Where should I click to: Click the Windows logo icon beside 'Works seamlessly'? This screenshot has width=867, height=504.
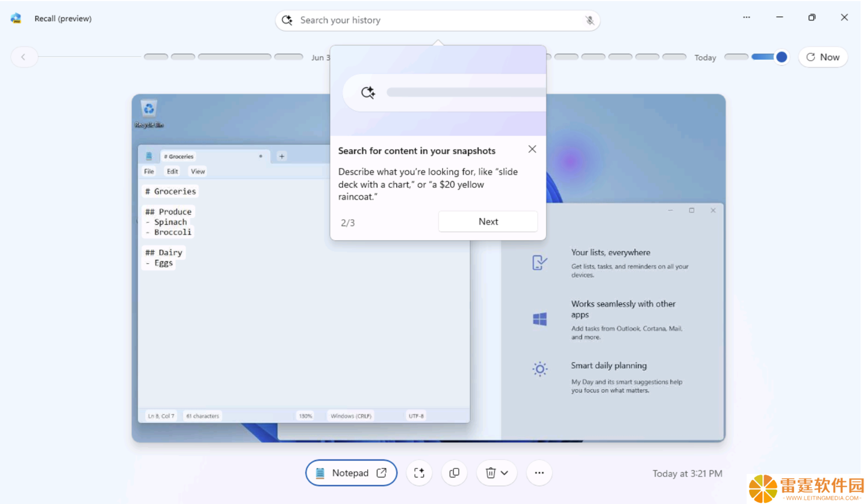click(539, 319)
